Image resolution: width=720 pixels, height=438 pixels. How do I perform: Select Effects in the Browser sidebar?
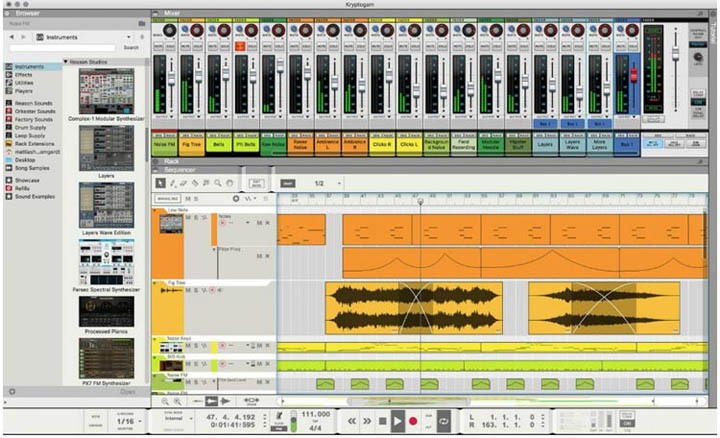pos(24,74)
